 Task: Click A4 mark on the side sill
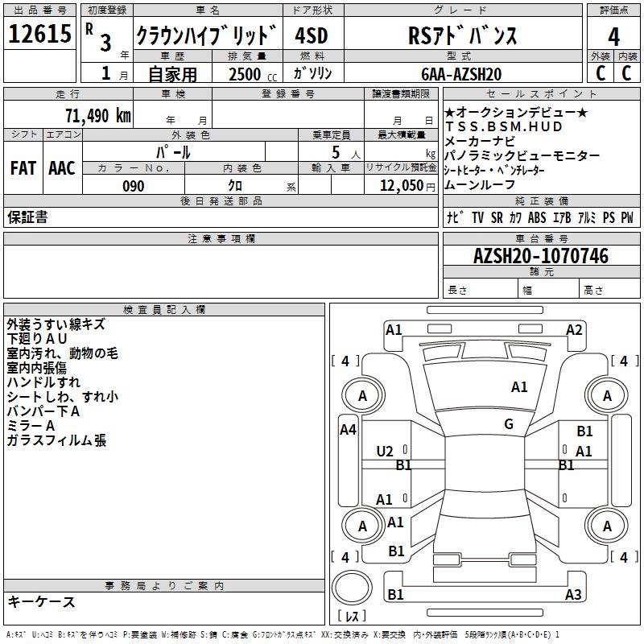pos(348,430)
